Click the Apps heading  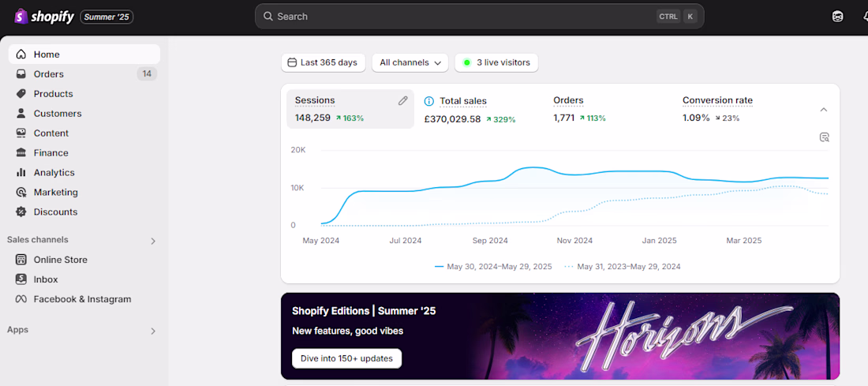pos(17,330)
